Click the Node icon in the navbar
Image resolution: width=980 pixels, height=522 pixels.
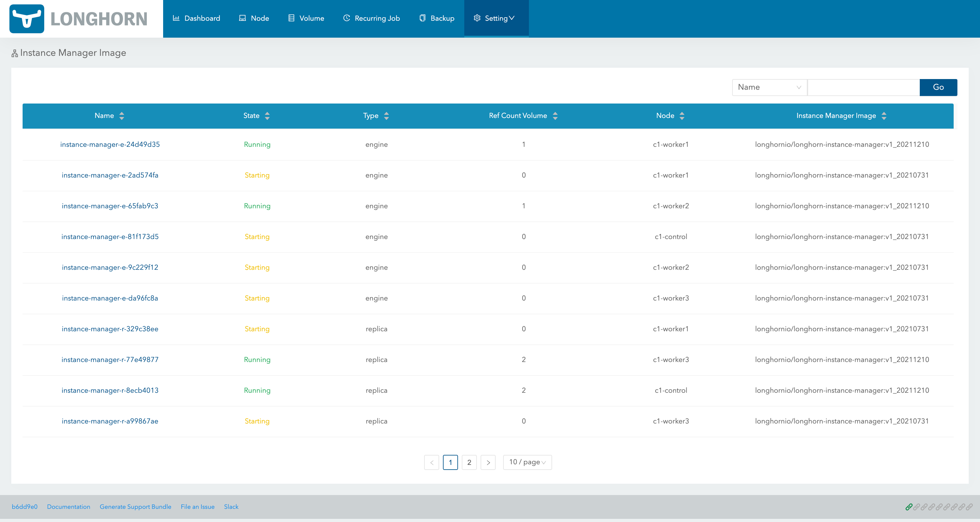pos(242,18)
